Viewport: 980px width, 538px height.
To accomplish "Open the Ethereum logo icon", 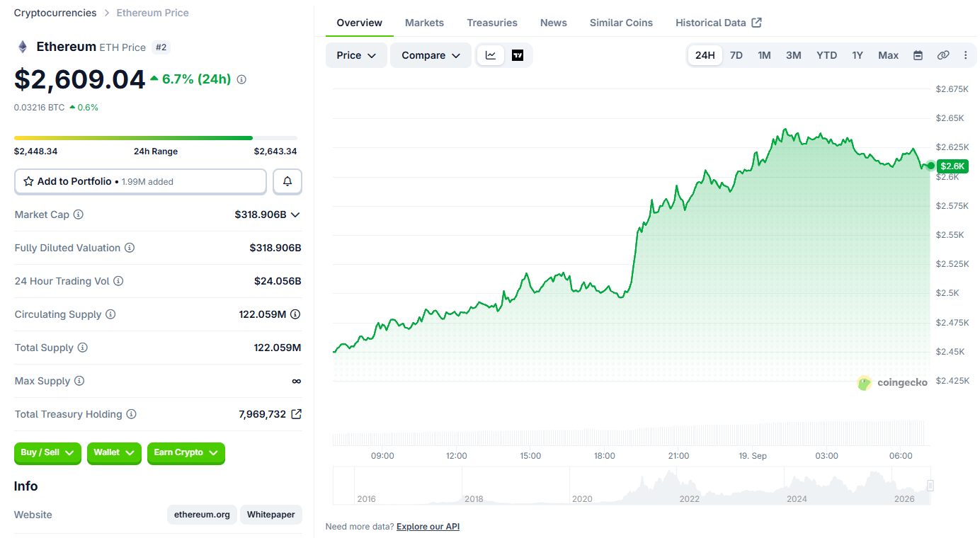I will [x=23, y=47].
